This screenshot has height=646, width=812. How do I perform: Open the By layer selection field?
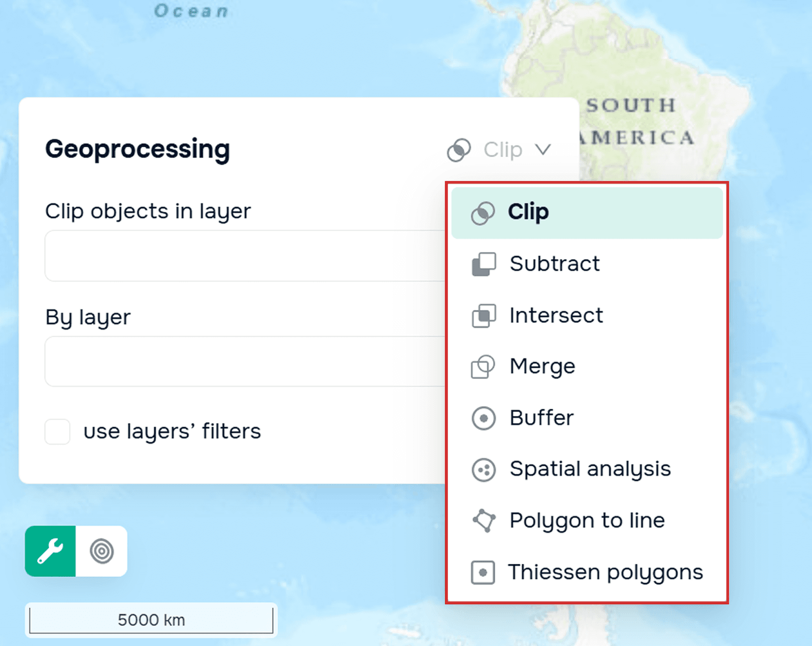(245, 361)
